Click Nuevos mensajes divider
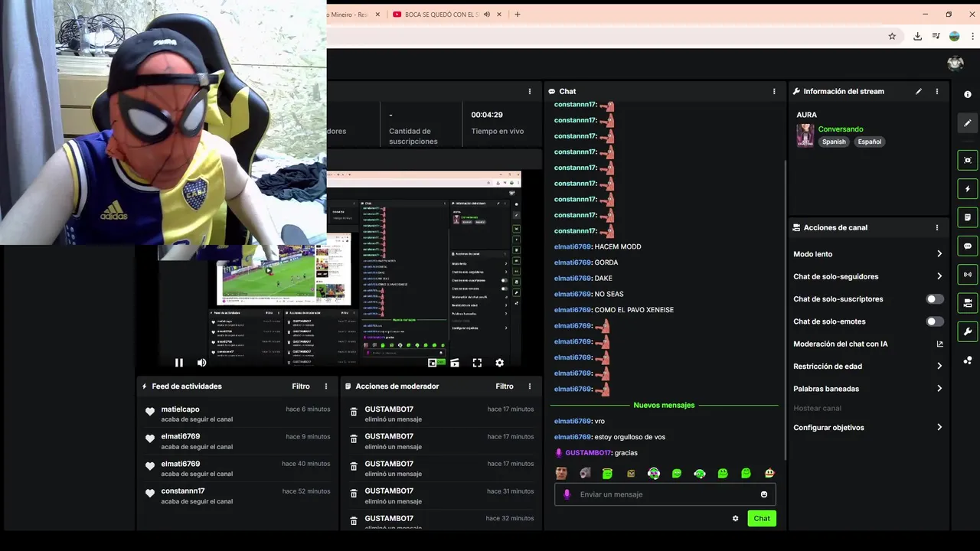980x551 pixels. [x=664, y=405]
